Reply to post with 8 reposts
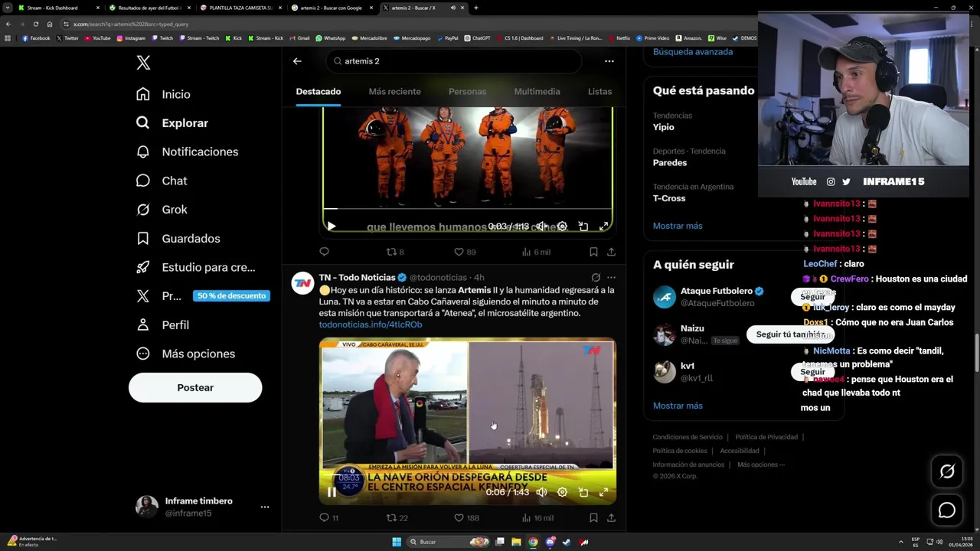Viewport: 980px width, 551px height. [x=324, y=252]
